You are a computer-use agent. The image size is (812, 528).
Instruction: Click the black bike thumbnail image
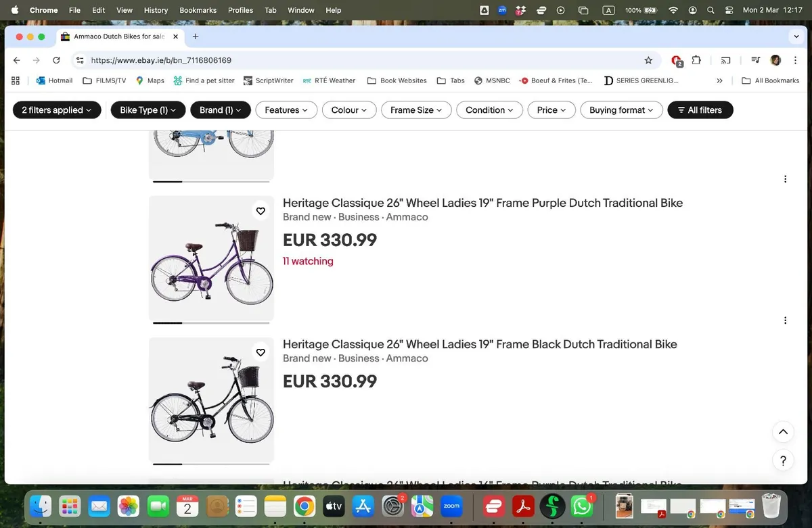tap(211, 400)
